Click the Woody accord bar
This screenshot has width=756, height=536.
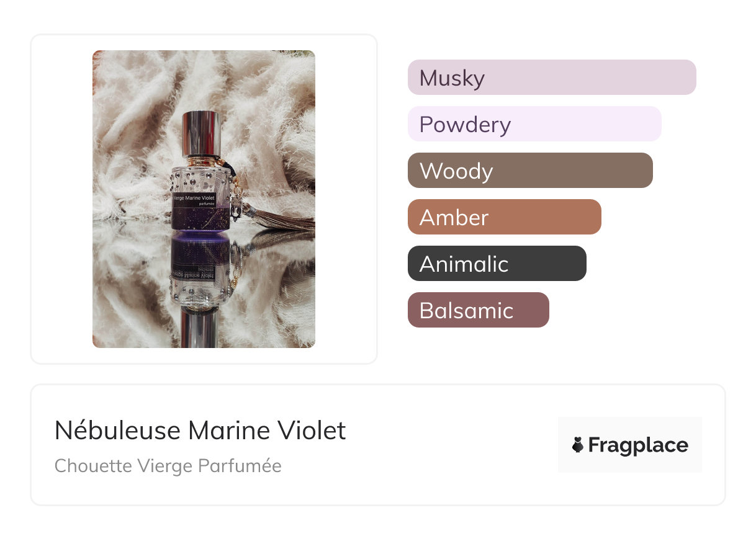(529, 171)
